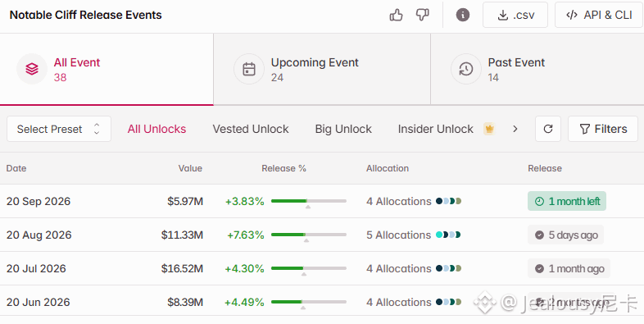Click the 20 Sep 2026 release progress bar
644x324 pixels.
pos(308,201)
